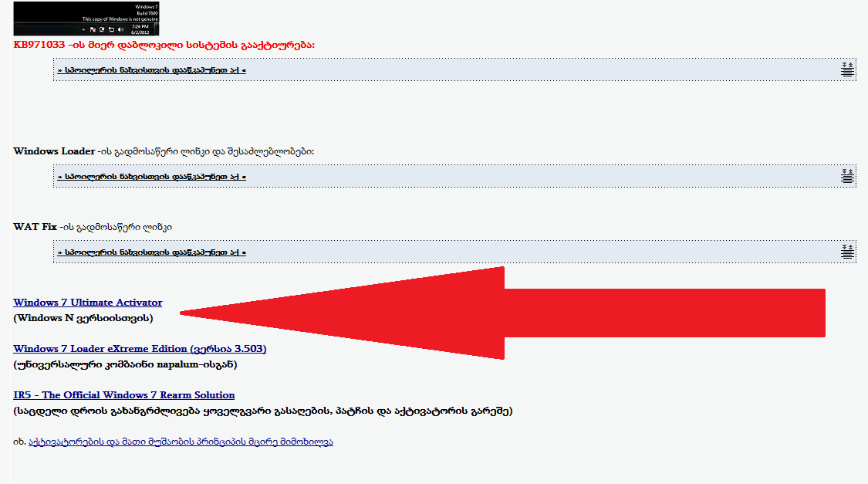Click the note mentioning napalum under Loader link
Viewport: 868px width, 484px height.
pyautogui.click(x=125, y=364)
